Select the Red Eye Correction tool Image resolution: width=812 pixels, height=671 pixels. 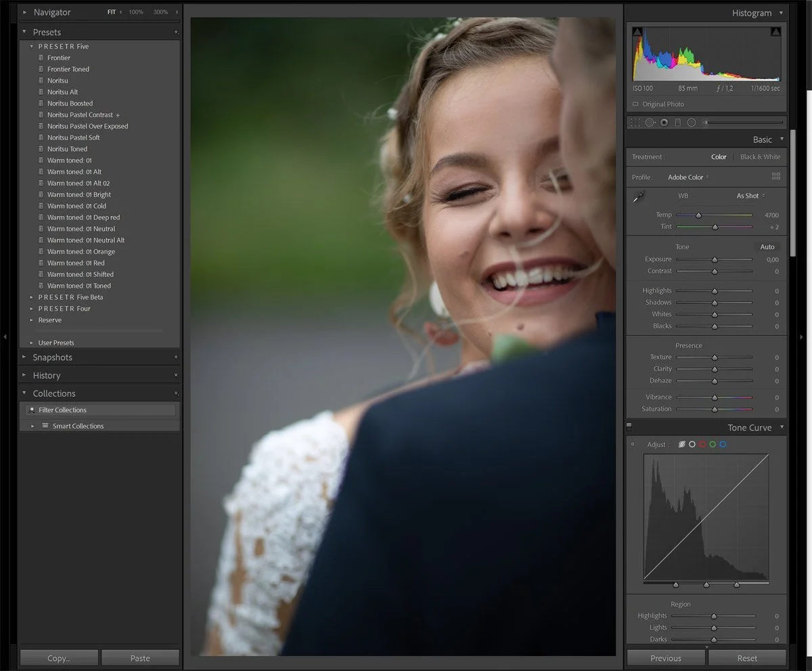click(664, 123)
